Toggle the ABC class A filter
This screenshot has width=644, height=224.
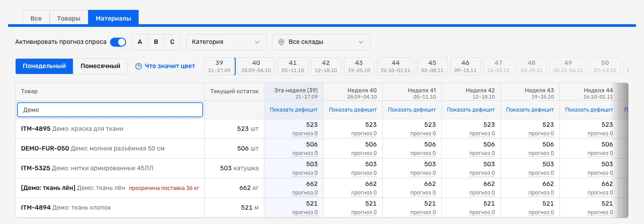[140, 42]
